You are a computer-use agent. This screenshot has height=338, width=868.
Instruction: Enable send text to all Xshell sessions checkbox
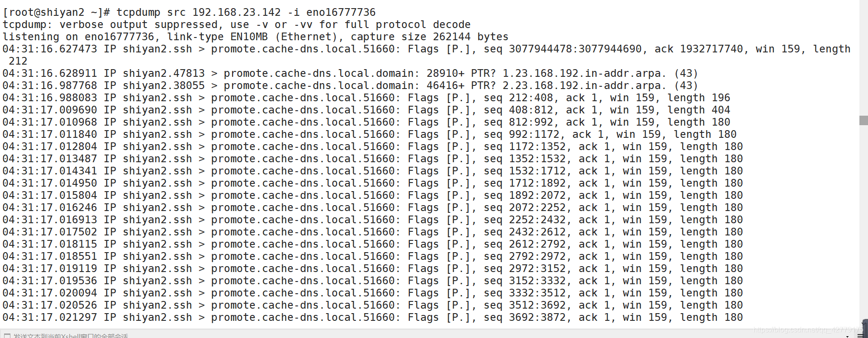tap(7, 336)
